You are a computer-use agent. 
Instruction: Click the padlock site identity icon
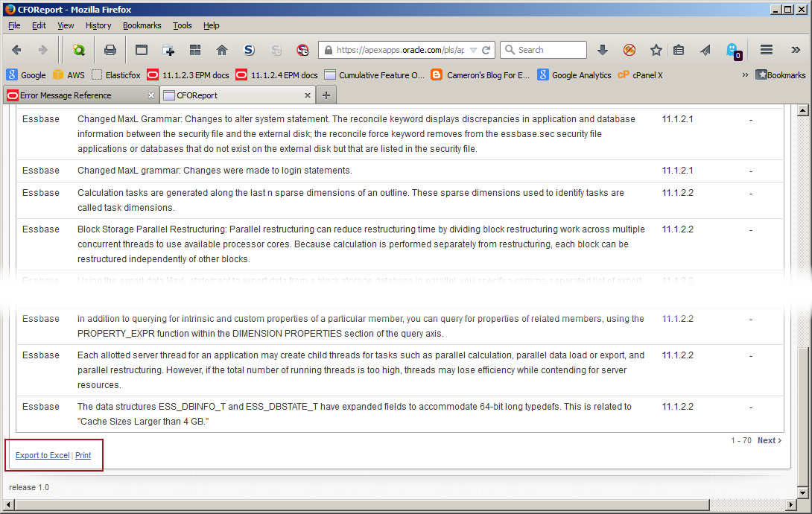(x=328, y=50)
